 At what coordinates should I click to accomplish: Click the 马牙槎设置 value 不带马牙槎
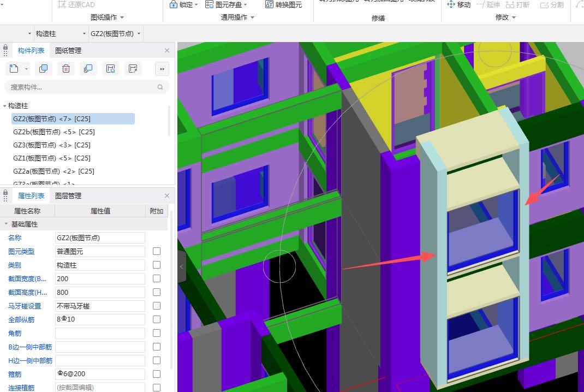point(100,306)
